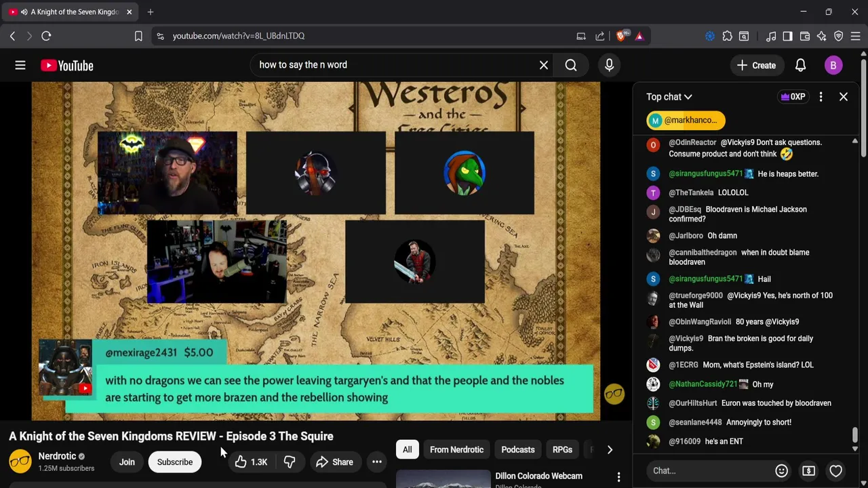Click the Create button
868x488 pixels.
(756, 65)
